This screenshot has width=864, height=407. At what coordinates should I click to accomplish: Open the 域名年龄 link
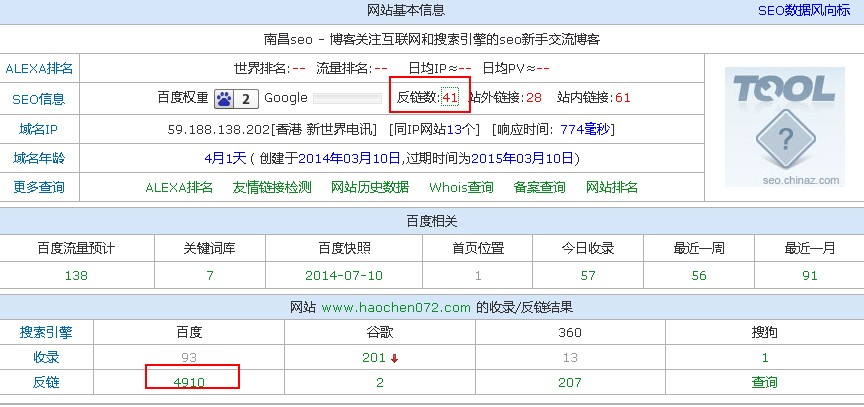[39, 159]
